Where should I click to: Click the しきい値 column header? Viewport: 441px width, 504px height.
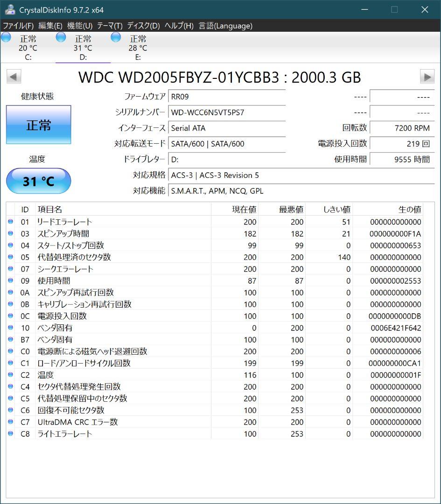pyautogui.click(x=329, y=210)
